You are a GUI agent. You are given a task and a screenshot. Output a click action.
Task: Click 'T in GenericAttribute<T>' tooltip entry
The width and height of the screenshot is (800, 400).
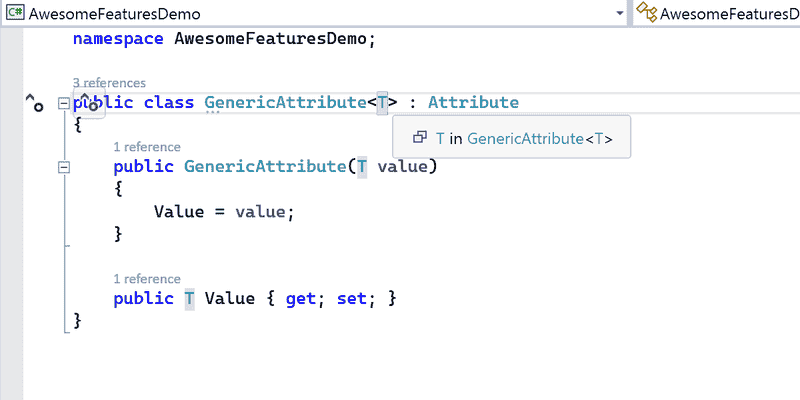tap(511, 137)
